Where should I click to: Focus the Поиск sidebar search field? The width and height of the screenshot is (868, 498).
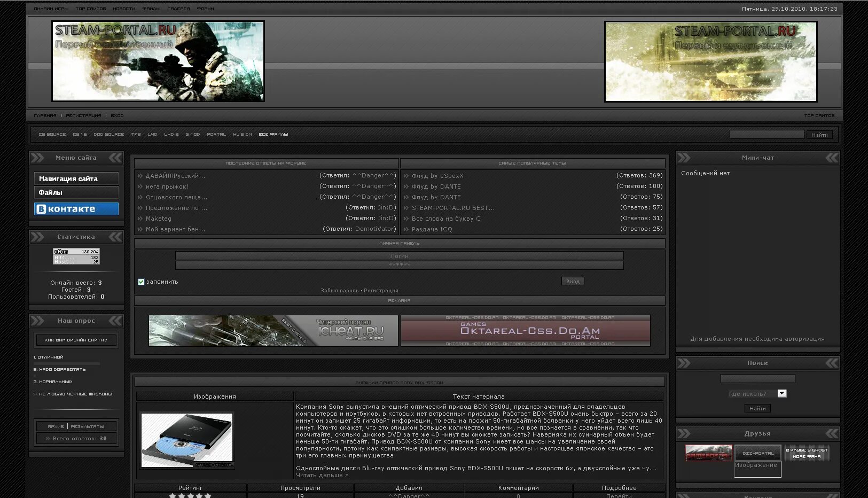(757, 378)
